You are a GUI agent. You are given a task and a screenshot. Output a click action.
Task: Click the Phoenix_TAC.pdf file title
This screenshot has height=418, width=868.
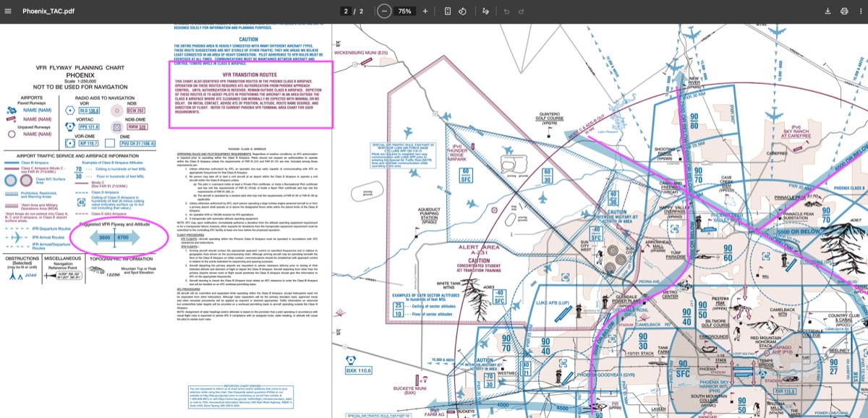tap(48, 12)
